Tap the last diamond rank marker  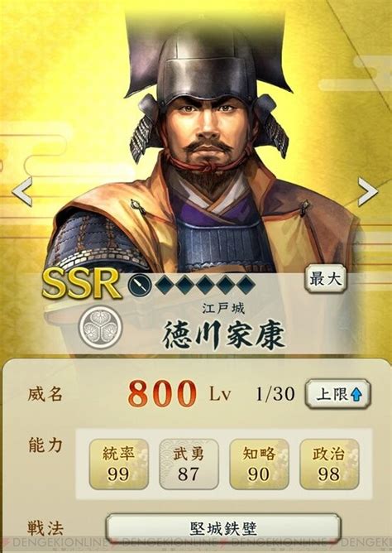[246, 285]
